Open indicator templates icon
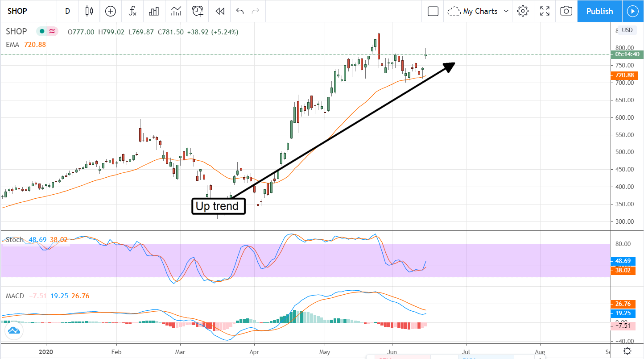Image resolution: width=644 pixels, height=359 pixels. (176, 11)
